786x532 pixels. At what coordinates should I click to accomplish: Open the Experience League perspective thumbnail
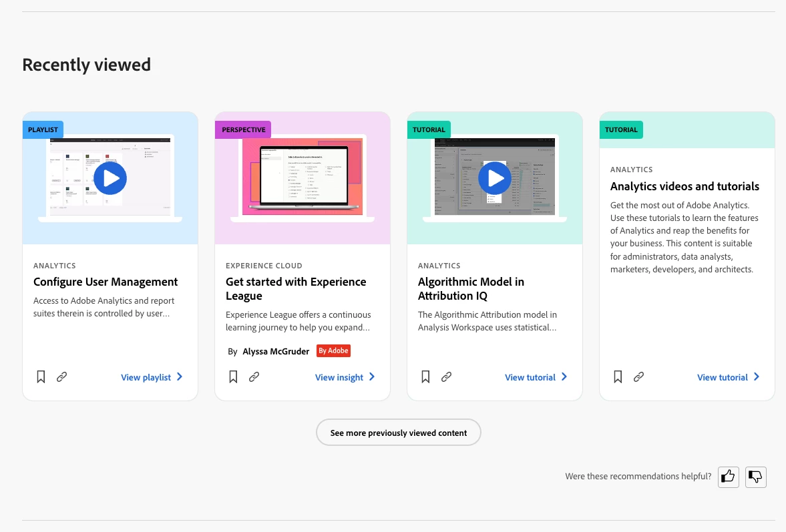[303, 178]
